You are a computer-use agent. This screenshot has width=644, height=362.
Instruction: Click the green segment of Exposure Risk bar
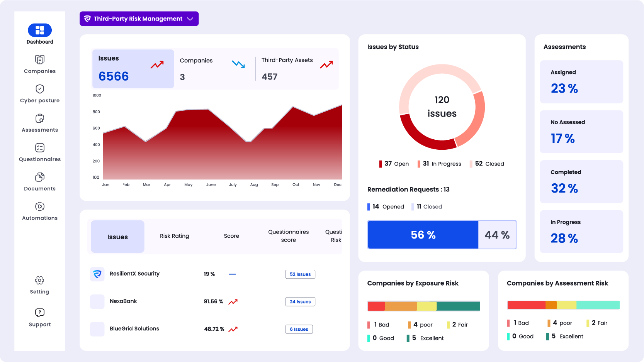tap(458, 306)
